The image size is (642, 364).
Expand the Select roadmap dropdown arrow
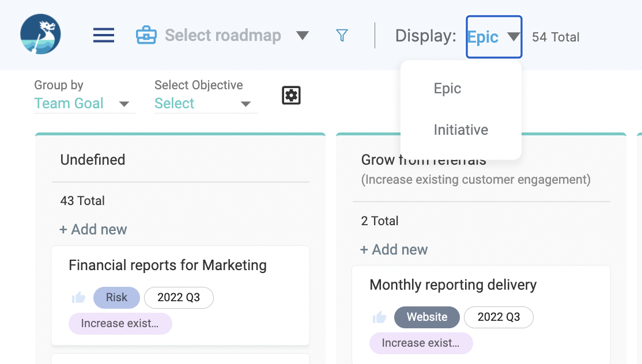pos(303,36)
